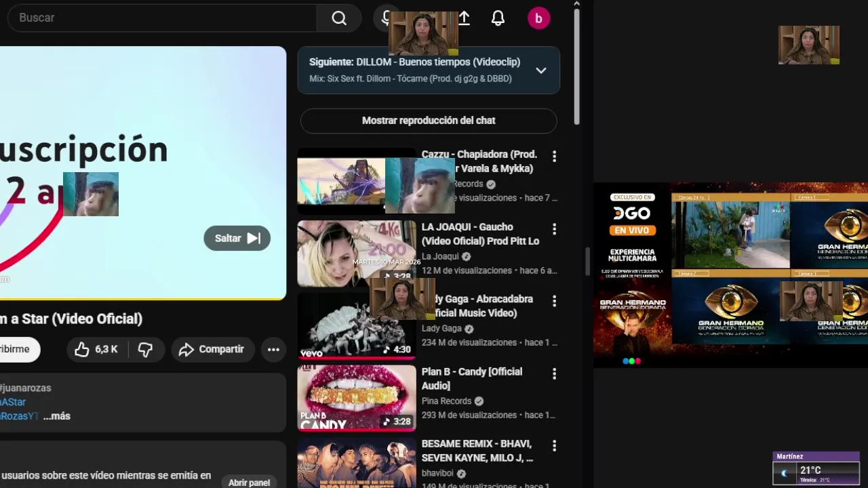This screenshot has height=488, width=868.
Task: Dislike the video thumbs down
Action: click(145, 350)
